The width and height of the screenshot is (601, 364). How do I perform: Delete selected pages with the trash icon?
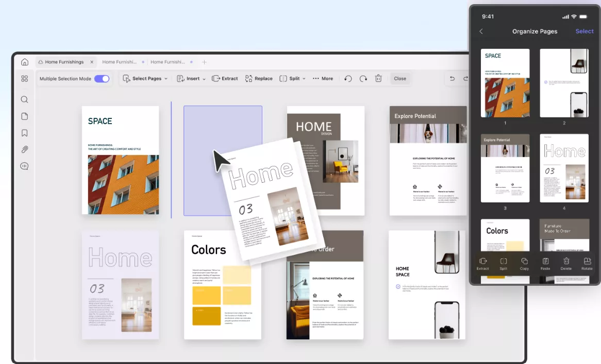coord(378,79)
